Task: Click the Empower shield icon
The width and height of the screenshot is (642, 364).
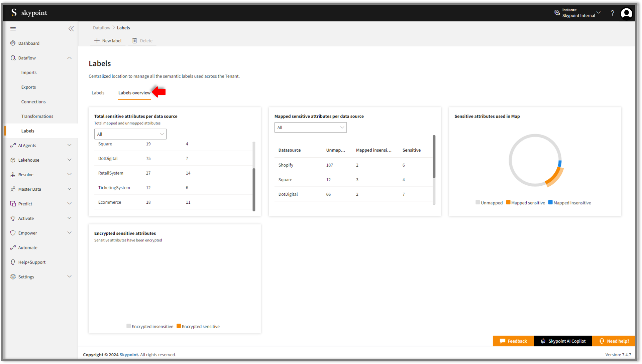Action: click(x=13, y=233)
